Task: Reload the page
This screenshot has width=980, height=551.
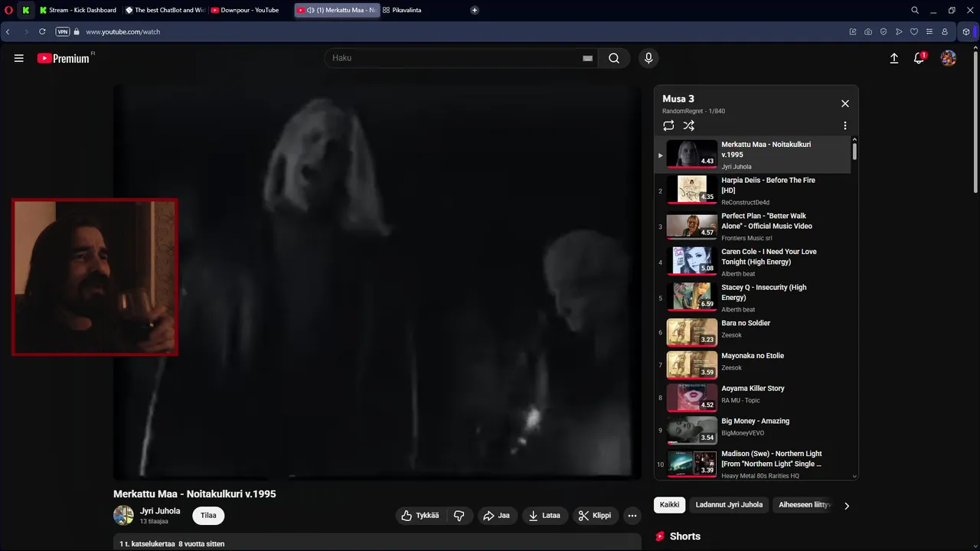Action: pos(42,32)
